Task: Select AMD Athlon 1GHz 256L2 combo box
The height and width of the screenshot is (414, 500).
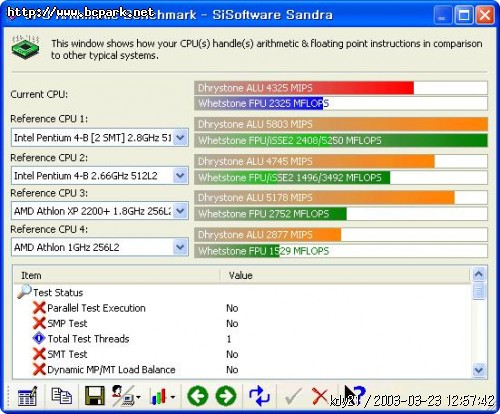Action: click(100, 247)
